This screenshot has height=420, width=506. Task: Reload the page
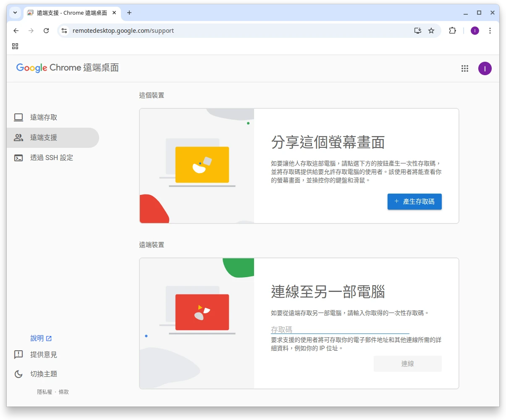point(46,31)
